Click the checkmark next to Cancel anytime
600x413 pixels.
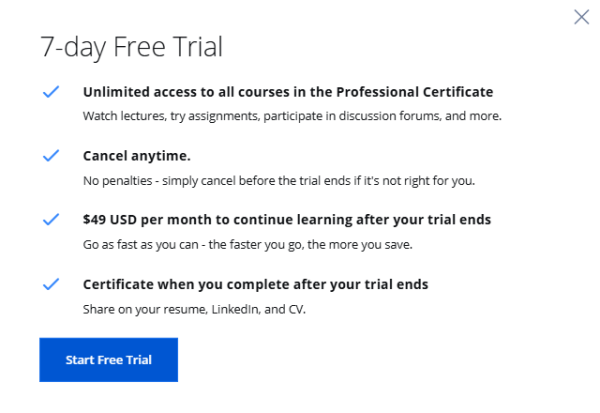tap(51, 156)
